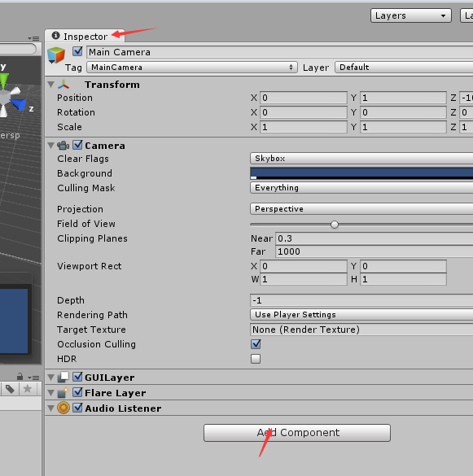Click the Far clipping plane field
The width and height of the screenshot is (473, 476).
pyautogui.click(x=374, y=251)
